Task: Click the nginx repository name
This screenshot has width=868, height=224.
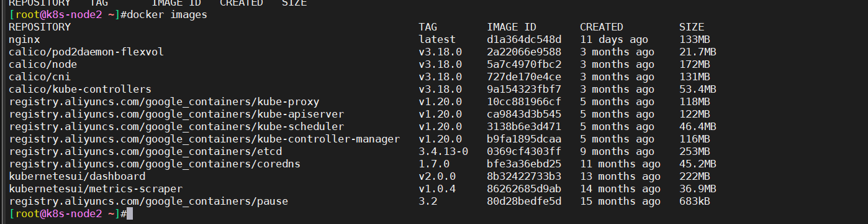Action: point(24,40)
